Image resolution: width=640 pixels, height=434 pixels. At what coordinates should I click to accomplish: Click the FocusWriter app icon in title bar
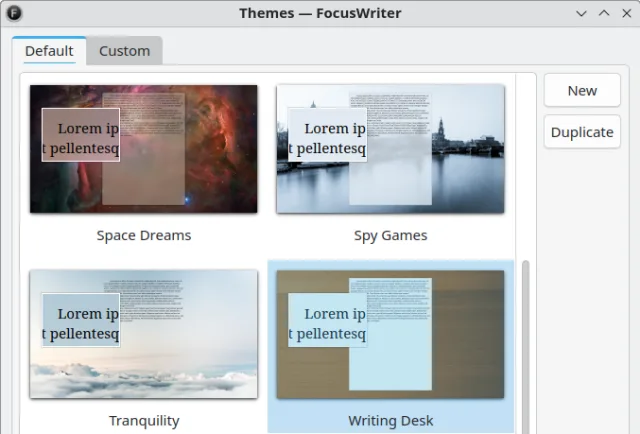(x=14, y=13)
